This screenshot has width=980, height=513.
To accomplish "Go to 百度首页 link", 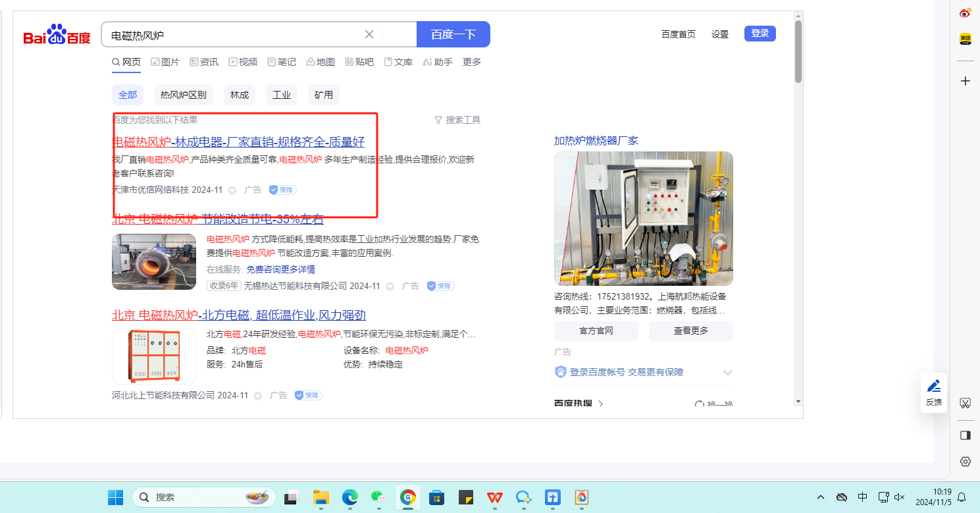I will 679,34.
